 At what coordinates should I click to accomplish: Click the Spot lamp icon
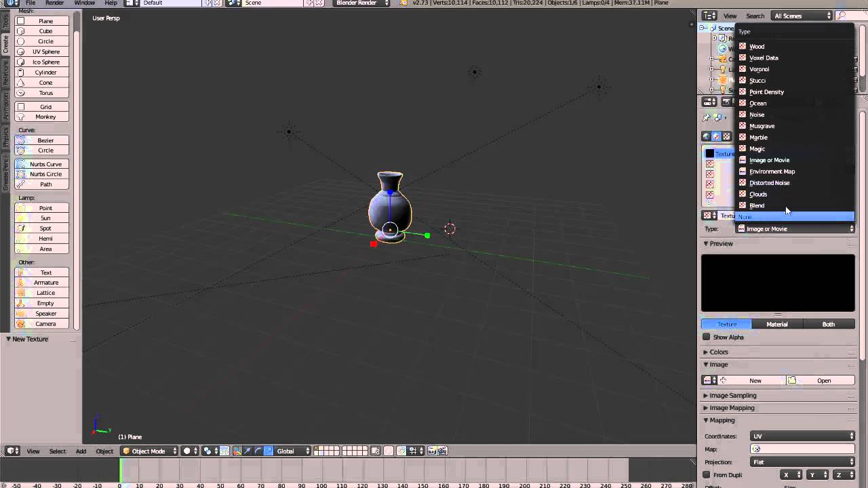click(21, 228)
